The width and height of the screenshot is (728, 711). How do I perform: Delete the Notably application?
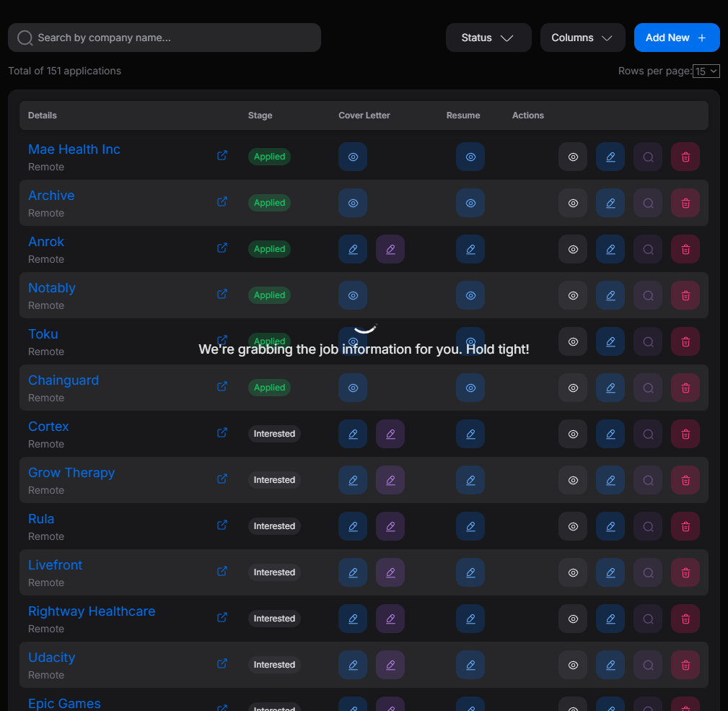click(x=685, y=295)
